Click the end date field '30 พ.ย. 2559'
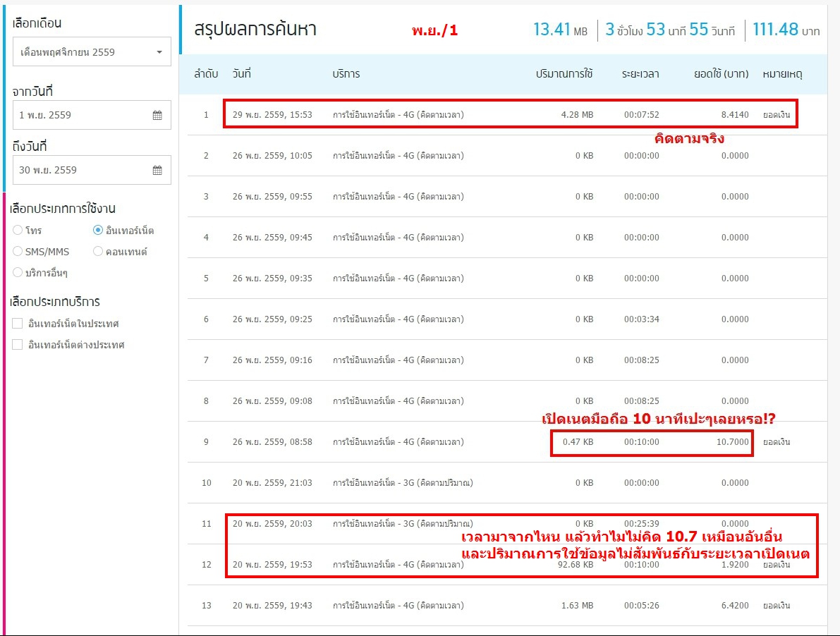 click(x=92, y=170)
